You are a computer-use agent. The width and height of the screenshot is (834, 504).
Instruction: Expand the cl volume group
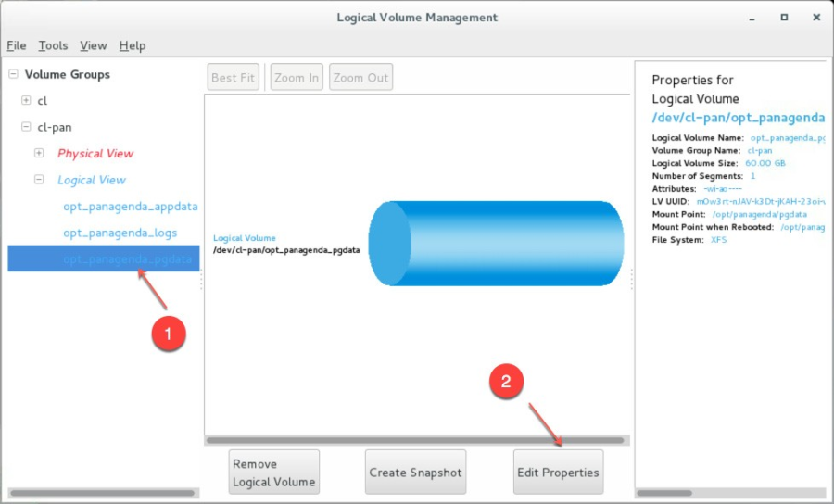[26, 100]
